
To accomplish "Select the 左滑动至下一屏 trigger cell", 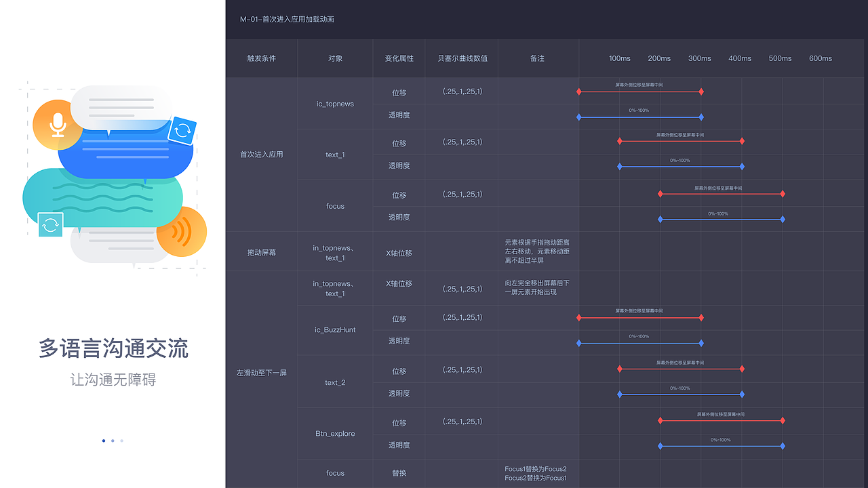I will click(261, 372).
